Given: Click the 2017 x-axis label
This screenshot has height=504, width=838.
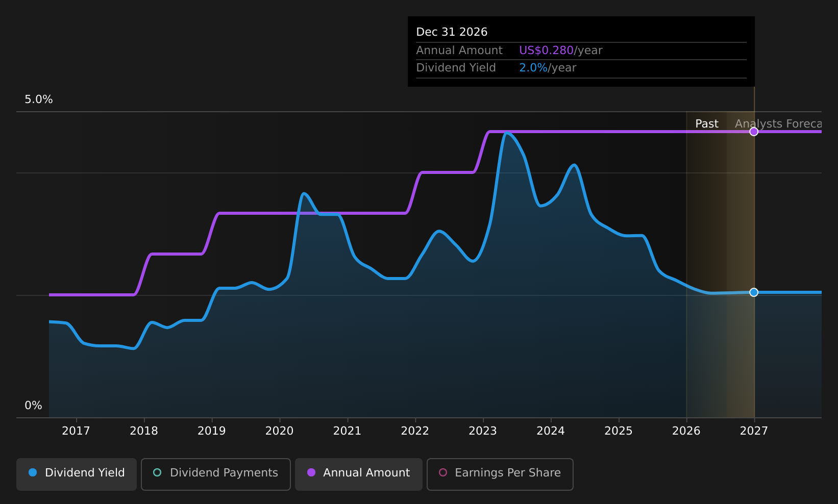Looking at the screenshot, I should [76, 431].
